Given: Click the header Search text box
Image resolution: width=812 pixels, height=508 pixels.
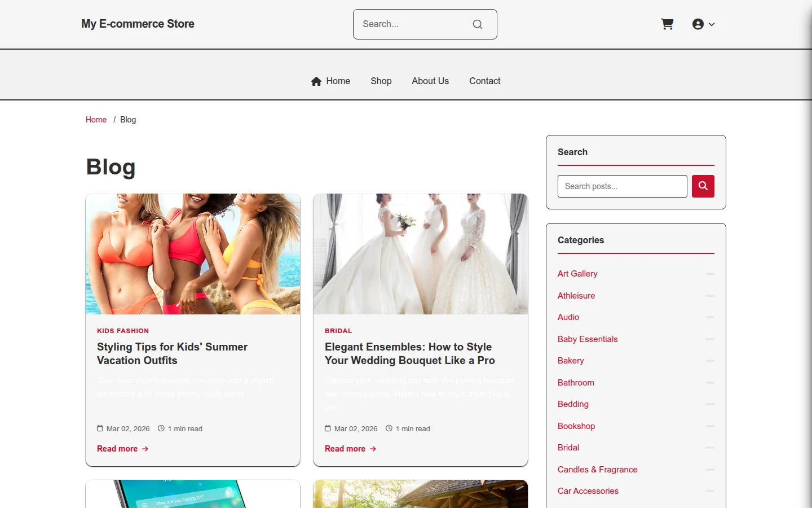Looking at the screenshot, I should [414, 24].
